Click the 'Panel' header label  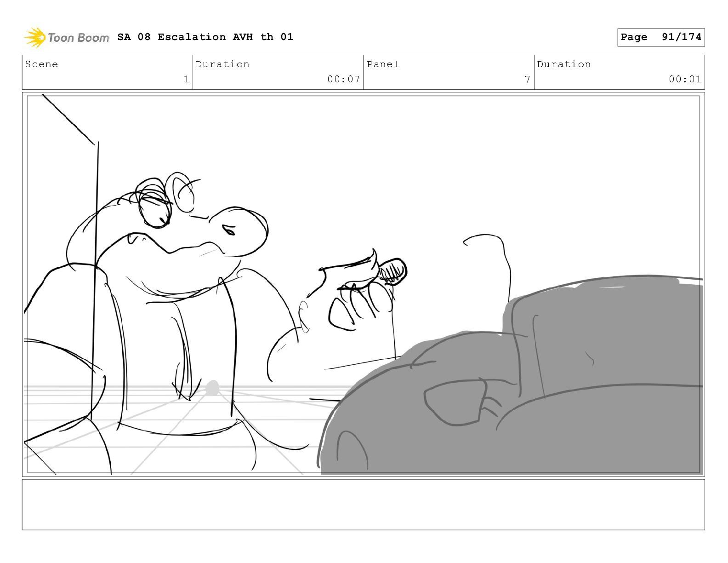tap(383, 64)
